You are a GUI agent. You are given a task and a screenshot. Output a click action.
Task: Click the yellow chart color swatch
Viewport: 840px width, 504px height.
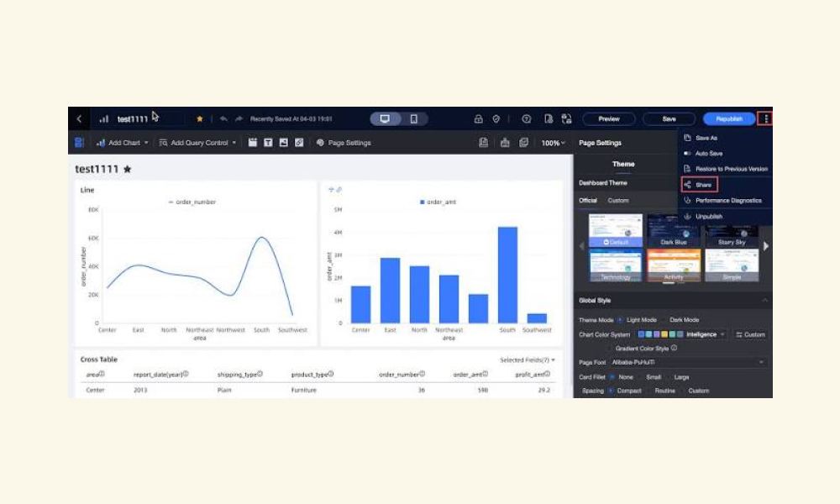coord(664,334)
